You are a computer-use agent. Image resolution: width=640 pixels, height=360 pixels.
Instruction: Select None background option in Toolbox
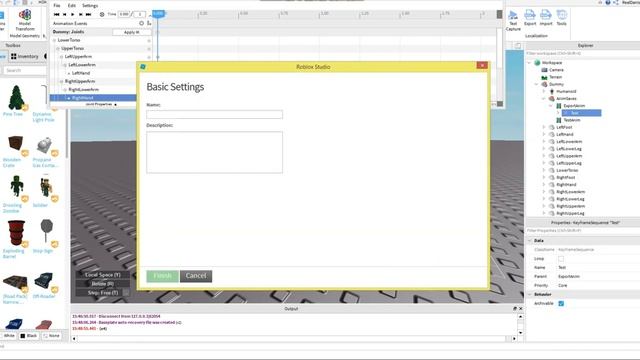pos(51,336)
